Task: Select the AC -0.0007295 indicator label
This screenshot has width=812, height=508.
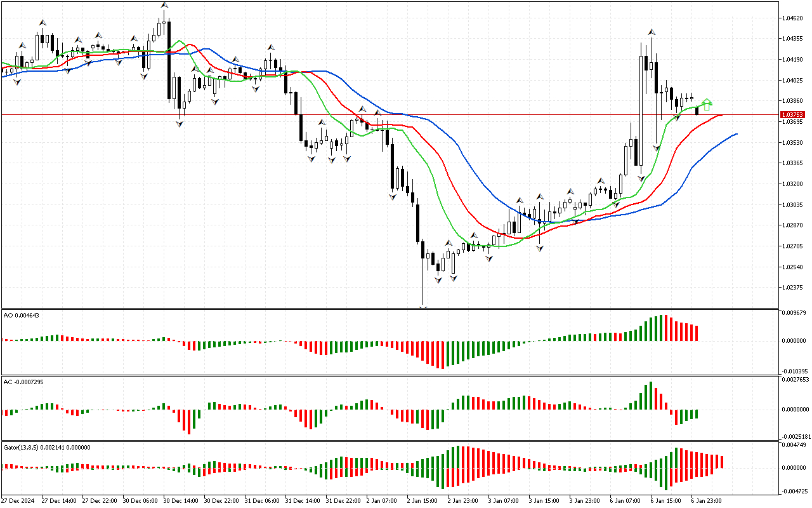Action: click(x=25, y=382)
